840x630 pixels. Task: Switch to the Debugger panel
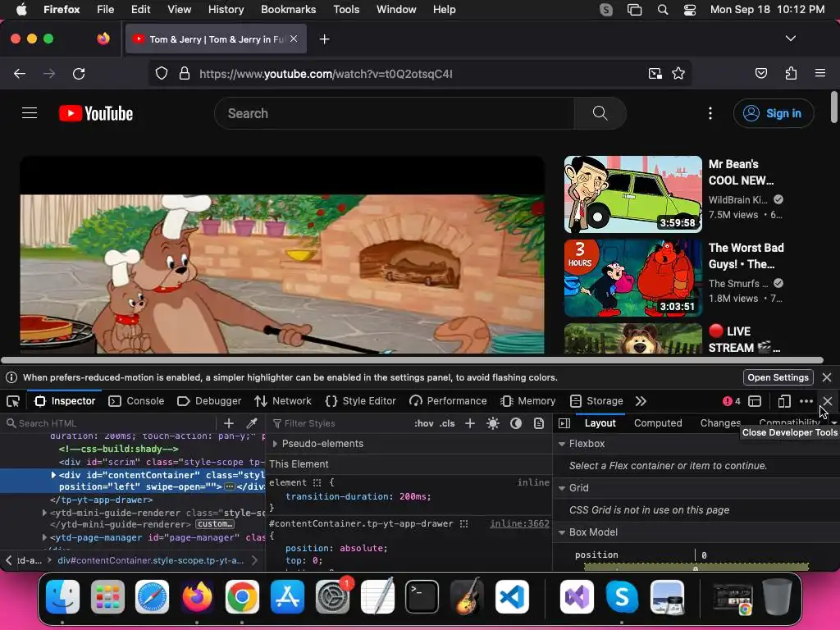click(209, 401)
